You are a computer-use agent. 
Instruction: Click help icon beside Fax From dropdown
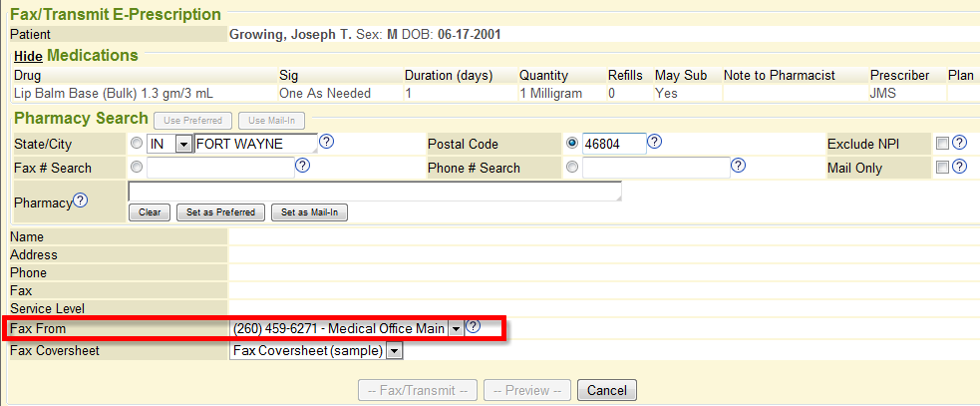click(x=474, y=326)
